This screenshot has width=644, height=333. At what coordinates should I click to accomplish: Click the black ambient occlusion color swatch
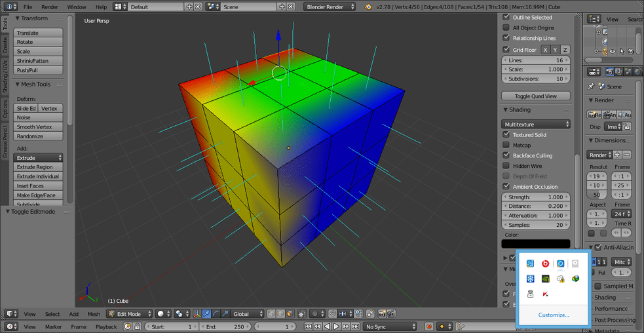[536, 244]
